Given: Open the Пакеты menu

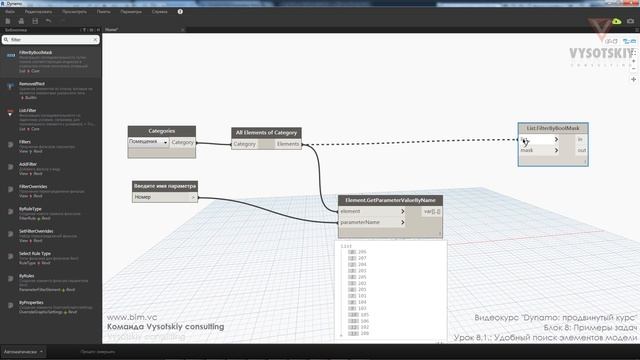Looking at the screenshot, I should tap(104, 12).
